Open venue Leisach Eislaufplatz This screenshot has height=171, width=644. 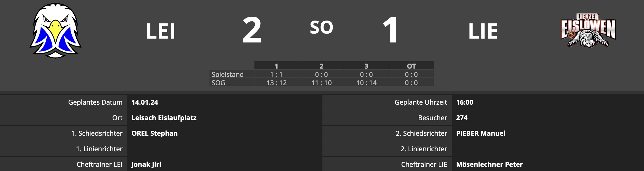[x=164, y=118]
